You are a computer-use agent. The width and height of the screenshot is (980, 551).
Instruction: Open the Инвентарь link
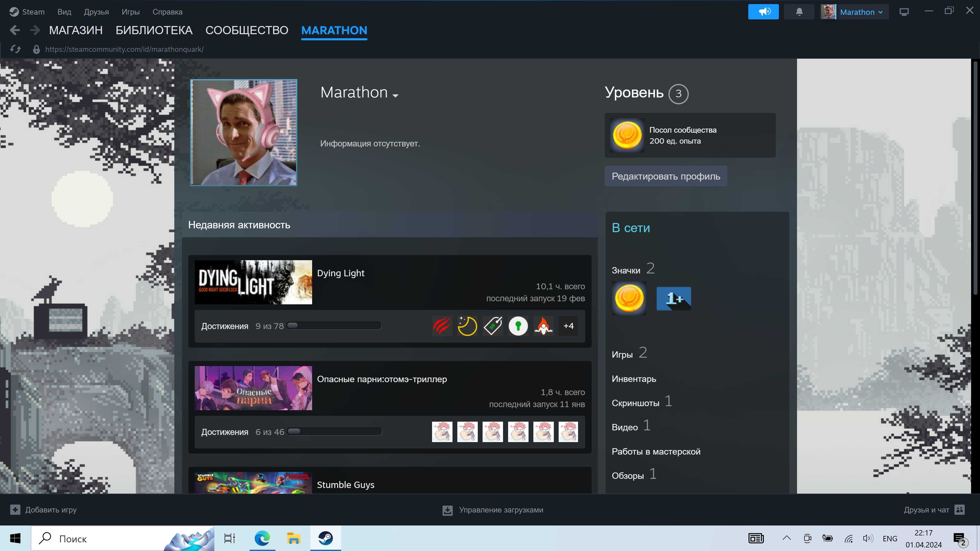634,379
